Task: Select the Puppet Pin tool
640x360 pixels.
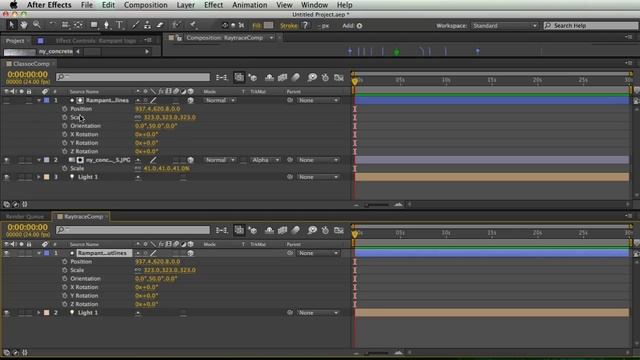Action: click(x=193, y=25)
